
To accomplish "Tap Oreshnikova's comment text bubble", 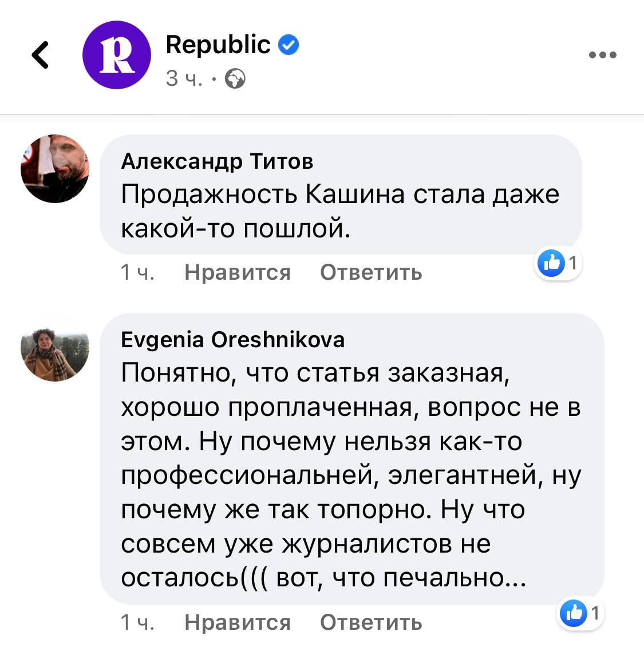I will [351, 475].
